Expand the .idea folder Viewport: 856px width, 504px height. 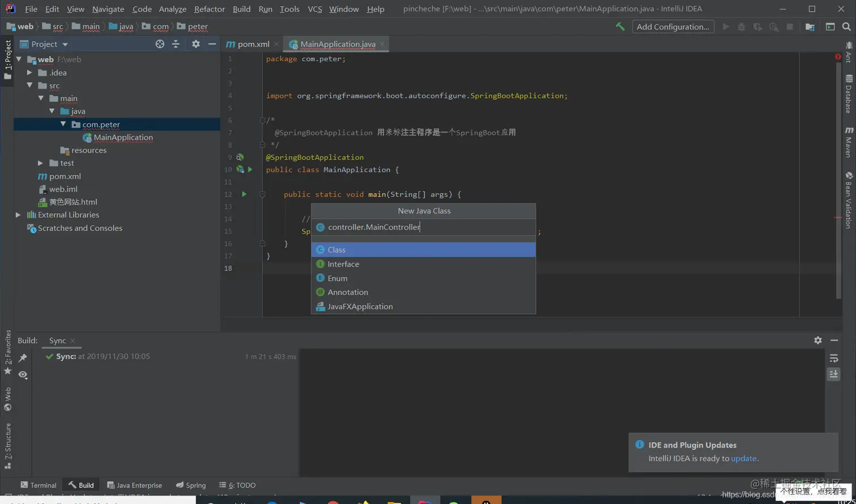(29, 72)
